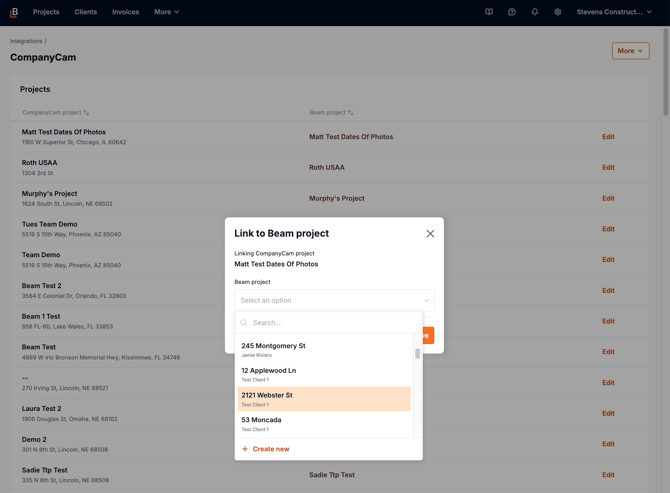Image resolution: width=670 pixels, height=493 pixels.
Task: Open the Beam project select dropdown
Action: point(334,300)
